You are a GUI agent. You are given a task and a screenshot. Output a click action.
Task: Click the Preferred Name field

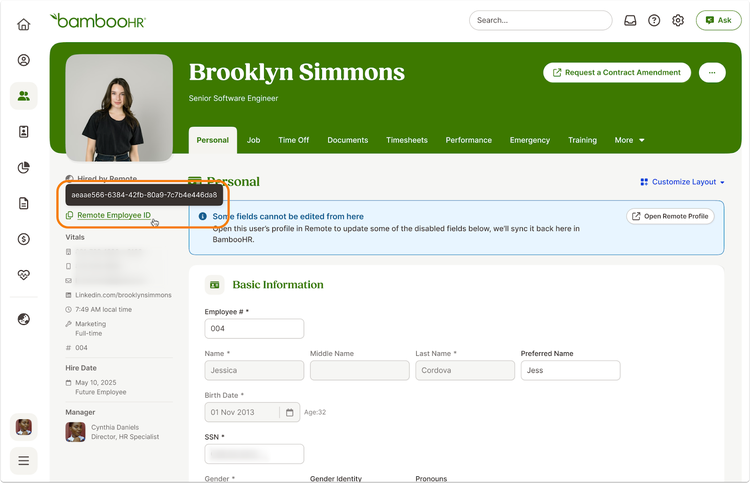coord(571,370)
